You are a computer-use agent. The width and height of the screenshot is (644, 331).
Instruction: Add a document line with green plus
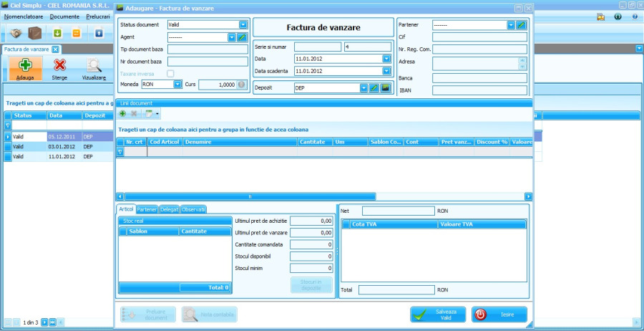123,113
